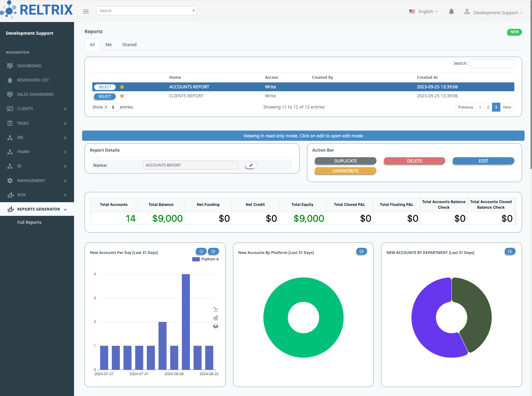Click the notification bell icon

coord(451,12)
